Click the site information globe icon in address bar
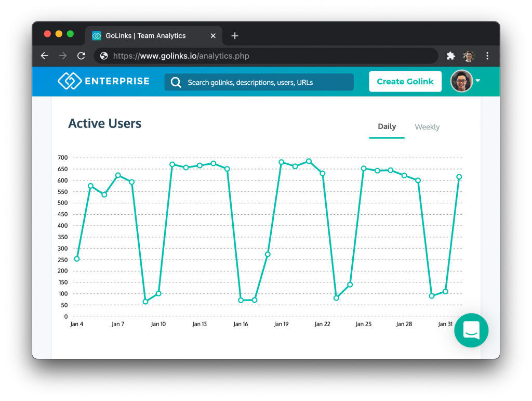Screen dimensions: 532x401 [x=103, y=56]
